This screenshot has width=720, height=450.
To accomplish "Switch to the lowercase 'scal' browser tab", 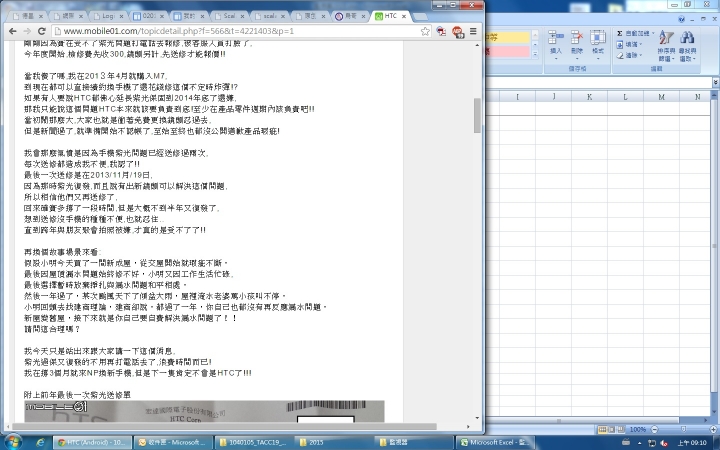I will 270,16.
